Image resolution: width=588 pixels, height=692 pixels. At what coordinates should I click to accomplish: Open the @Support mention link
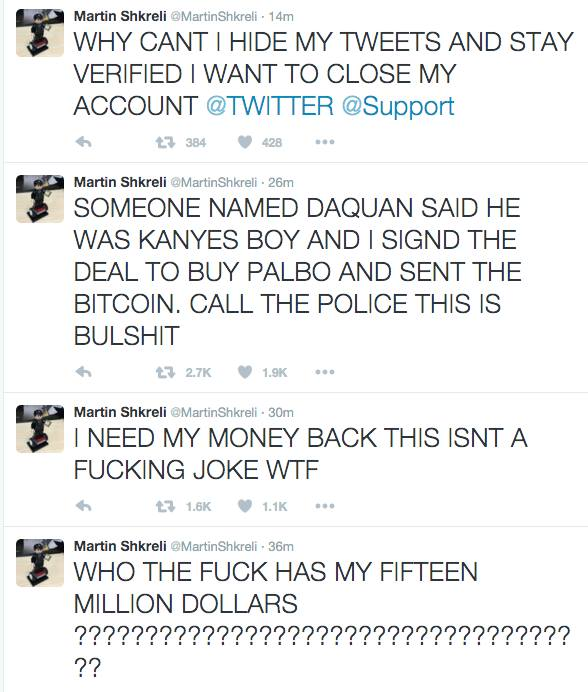398,106
